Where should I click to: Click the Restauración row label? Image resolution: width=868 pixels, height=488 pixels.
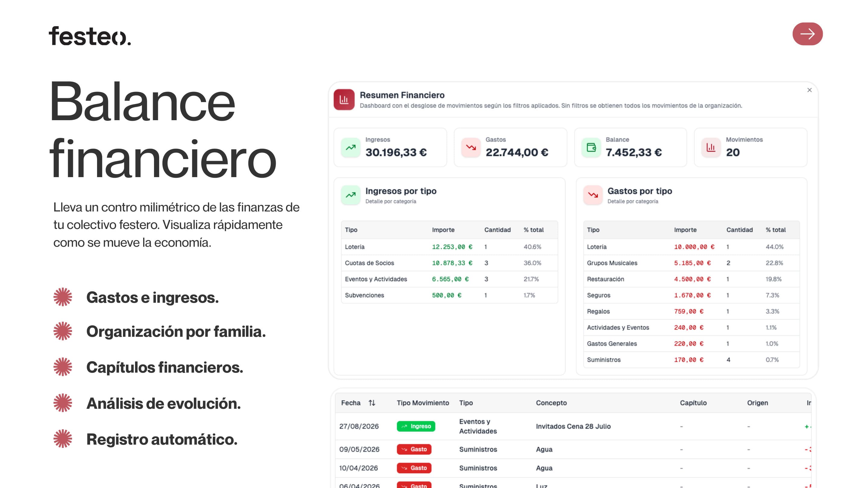(x=605, y=279)
